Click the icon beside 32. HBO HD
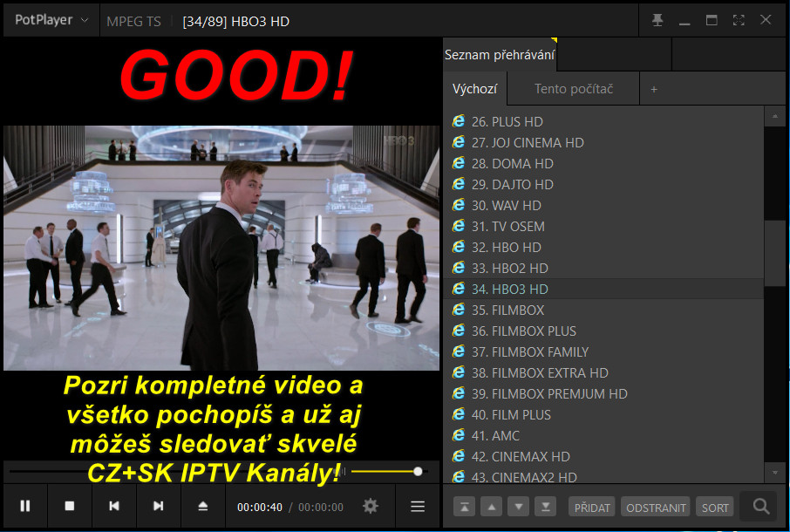The height and width of the screenshot is (532, 790). (459, 246)
